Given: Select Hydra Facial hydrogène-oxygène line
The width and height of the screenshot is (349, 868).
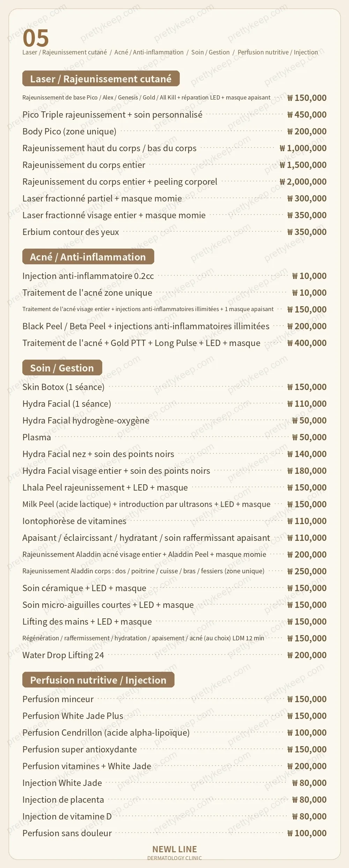Looking at the screenshot, I should (174, 420).
